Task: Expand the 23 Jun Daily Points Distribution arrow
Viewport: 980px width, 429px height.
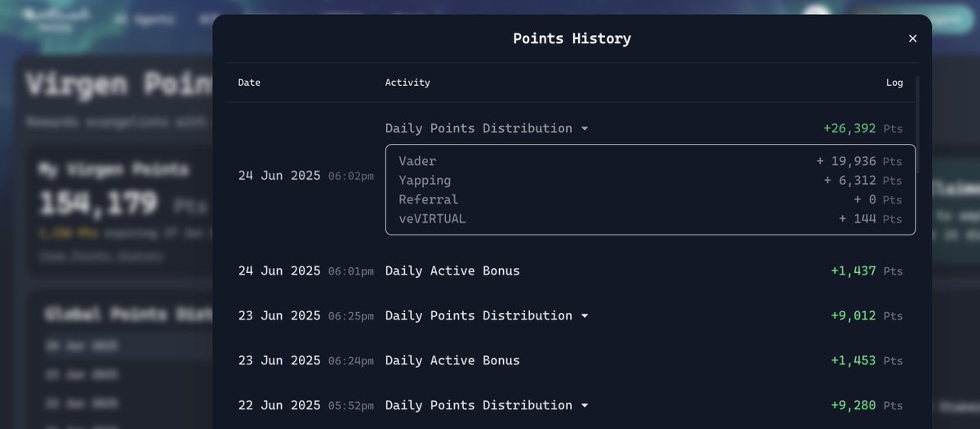Action: coord(584,316)
